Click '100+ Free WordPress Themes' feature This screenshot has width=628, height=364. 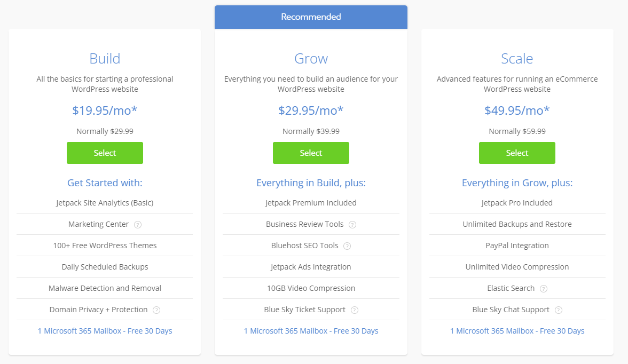[x=105, y=246]
